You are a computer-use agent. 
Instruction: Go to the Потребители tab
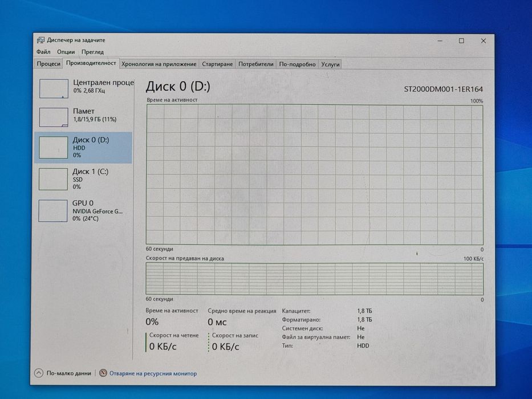pyautogui.click(x=255, y=64)
